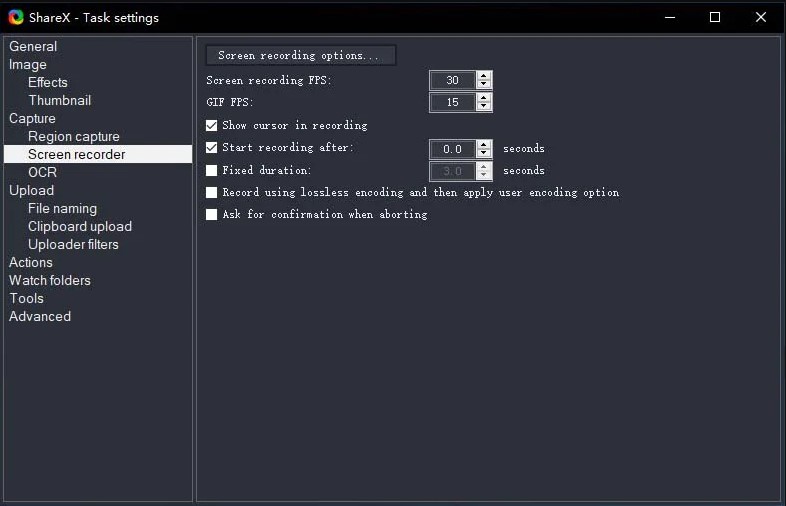Select Actions in settings tree

pyautogui.click(x=31, y=262)
